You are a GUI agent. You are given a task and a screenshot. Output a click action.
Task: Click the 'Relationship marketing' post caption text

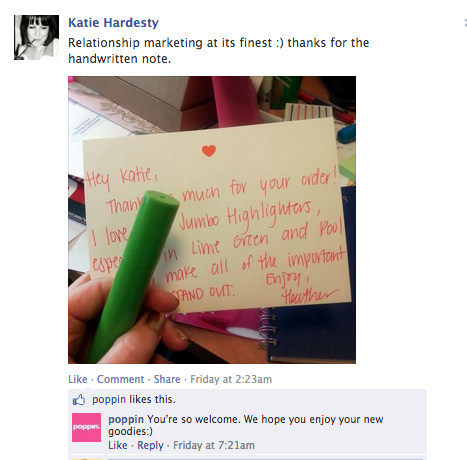219,51
